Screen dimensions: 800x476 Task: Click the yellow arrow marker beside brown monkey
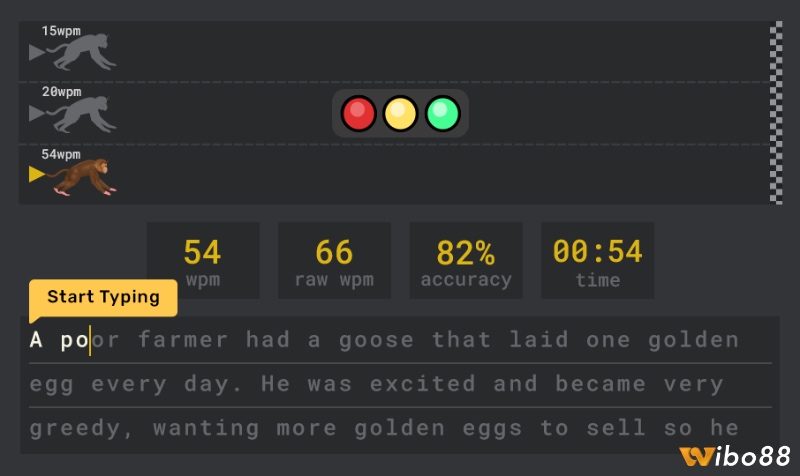(37, 175)
